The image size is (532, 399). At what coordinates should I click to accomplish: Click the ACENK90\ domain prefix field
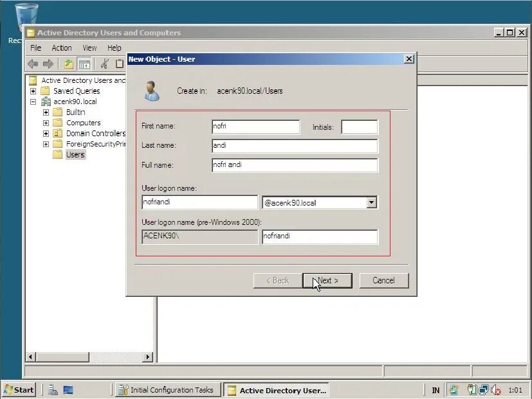point(200,236)
